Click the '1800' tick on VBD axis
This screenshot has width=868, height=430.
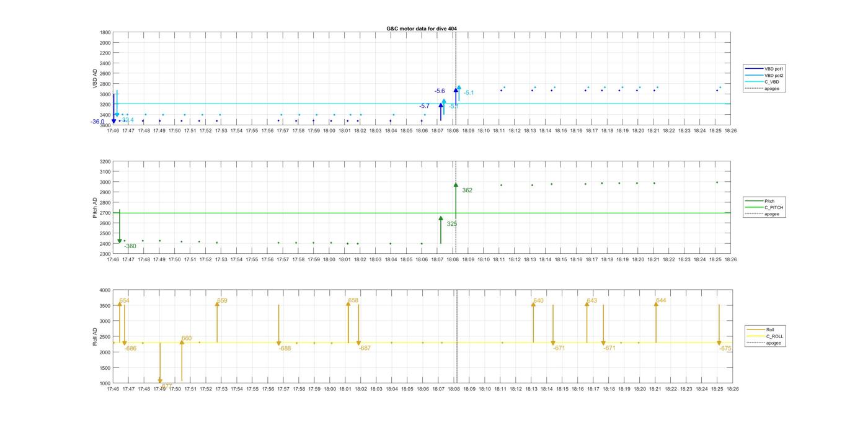(x=105, y=32)
